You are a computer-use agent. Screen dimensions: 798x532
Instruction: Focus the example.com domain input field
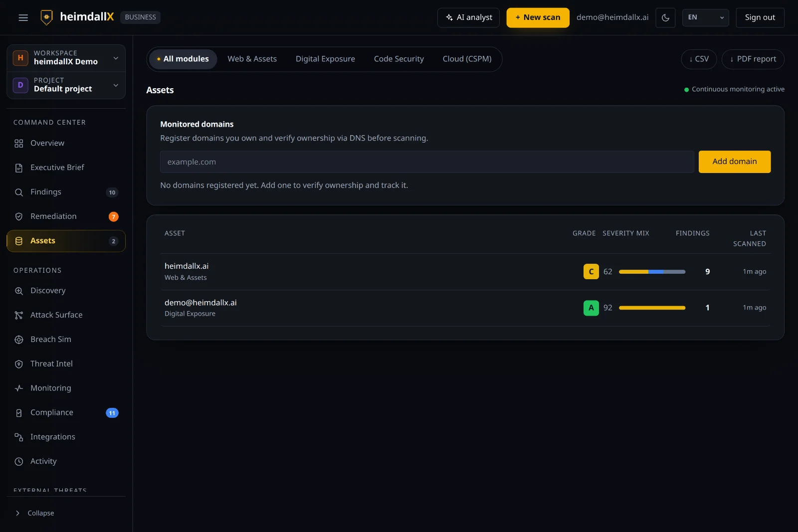tap(427, 162)
